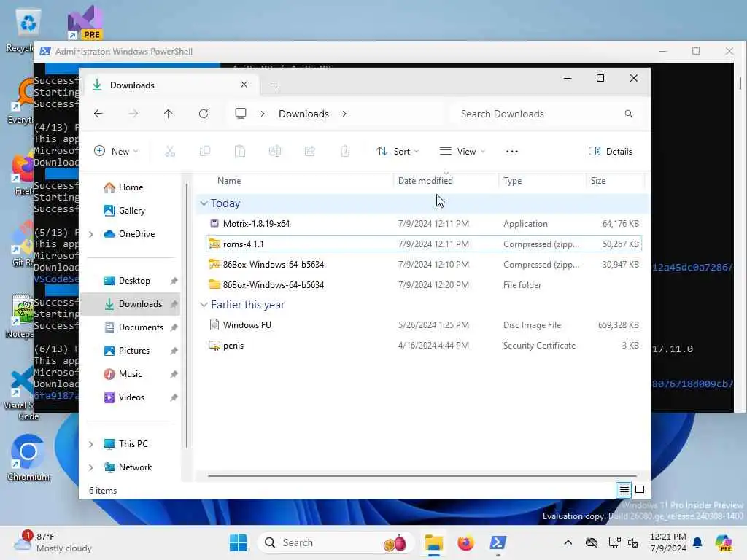The image size is (747, 560).
Task: Close the Downloads tab
Action: click(244, 85)
